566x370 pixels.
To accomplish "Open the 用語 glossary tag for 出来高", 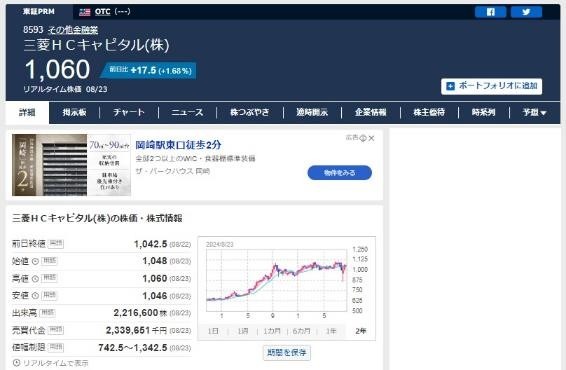I will (x=47, y=313).
